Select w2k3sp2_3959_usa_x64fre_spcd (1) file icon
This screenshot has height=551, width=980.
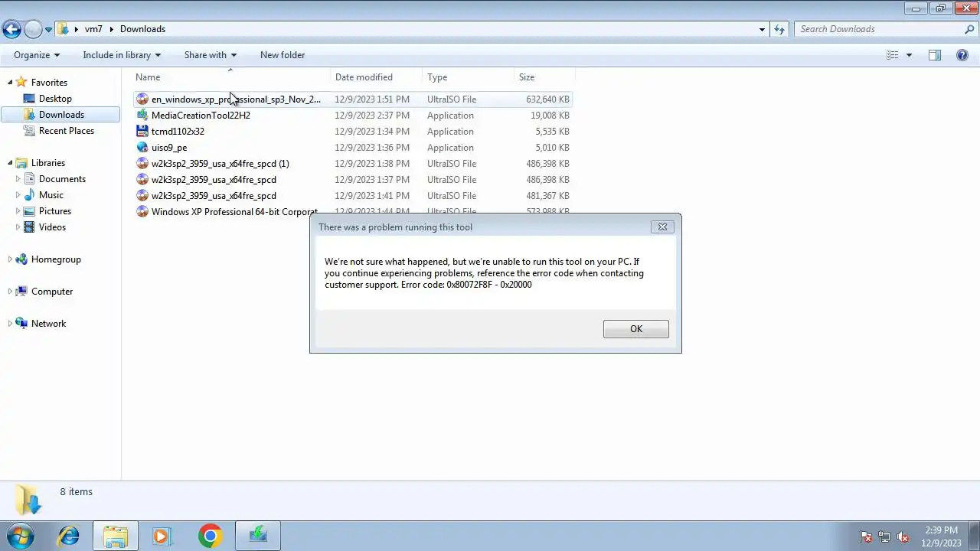142,164
